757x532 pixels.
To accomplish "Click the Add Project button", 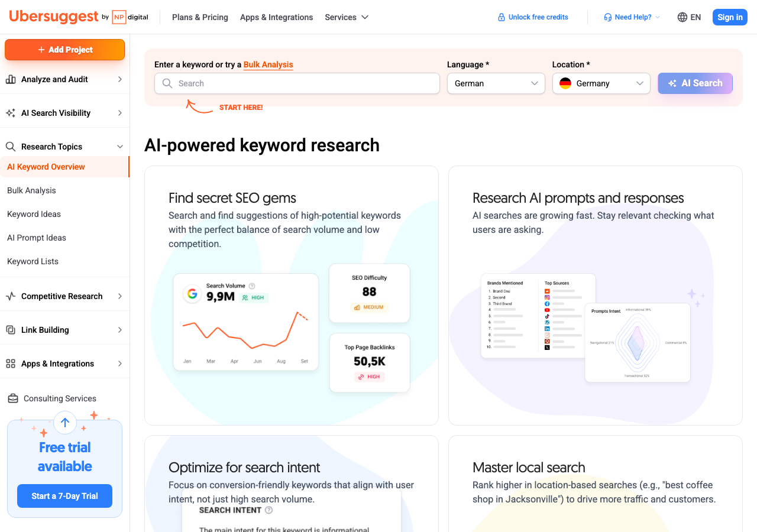I will click(64, 50).
